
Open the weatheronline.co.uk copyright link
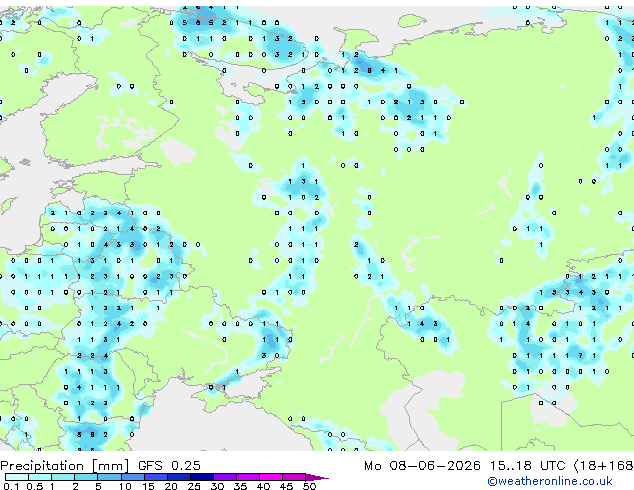tap(549, 481)
